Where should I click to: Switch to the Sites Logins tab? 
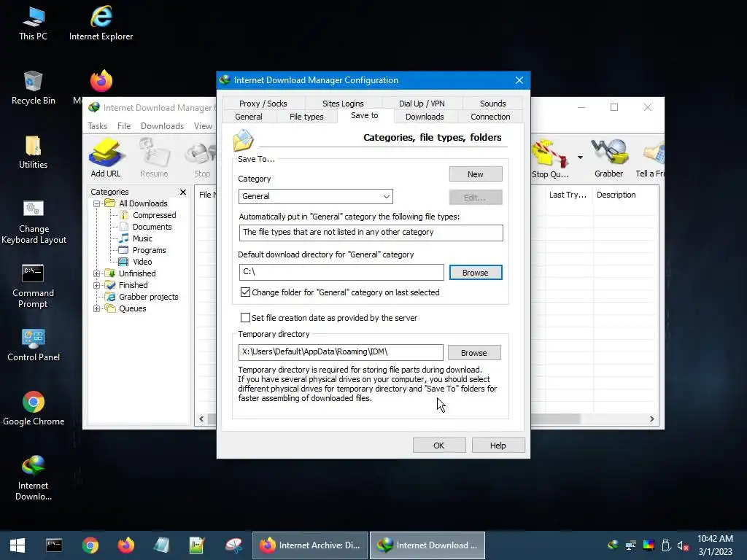pos(343,104)
